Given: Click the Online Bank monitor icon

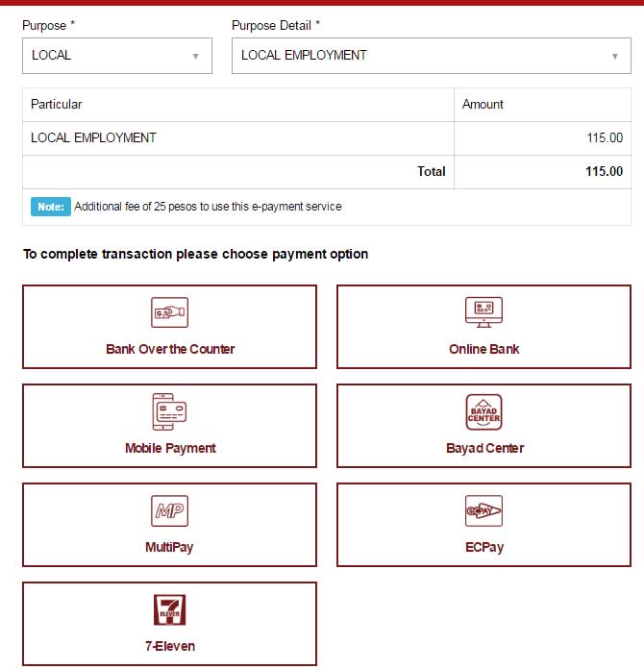Looking at the screenshot, I should point(483,312).
